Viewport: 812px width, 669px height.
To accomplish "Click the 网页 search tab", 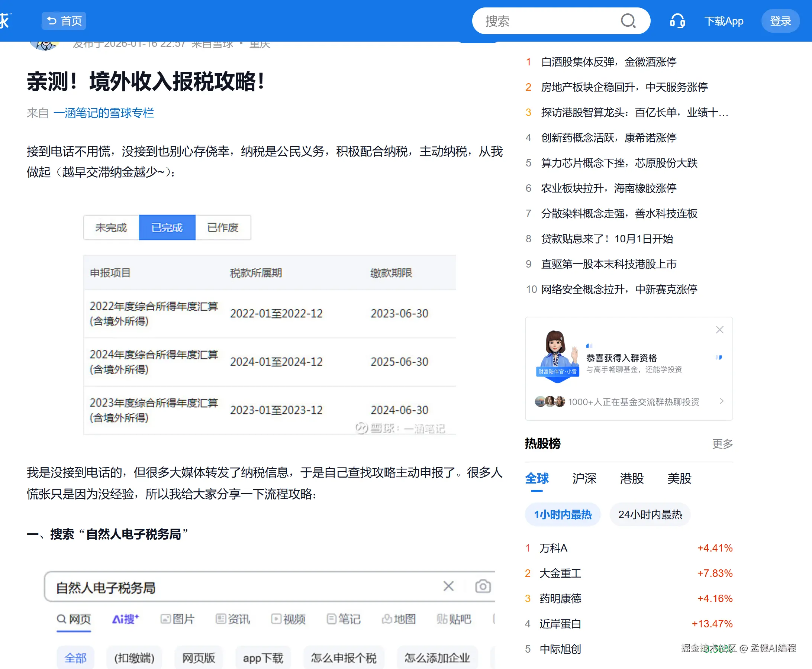I will click(x=74, y=619).
